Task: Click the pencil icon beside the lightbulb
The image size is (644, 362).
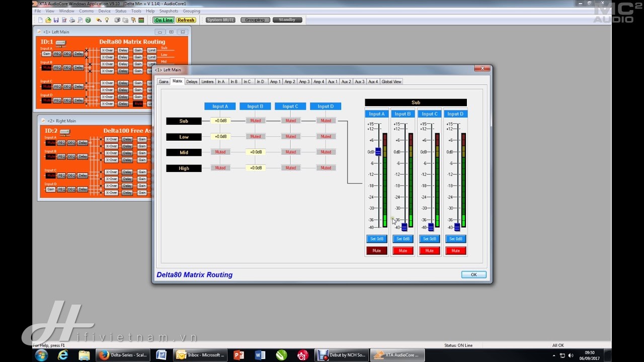Action: 99,20
